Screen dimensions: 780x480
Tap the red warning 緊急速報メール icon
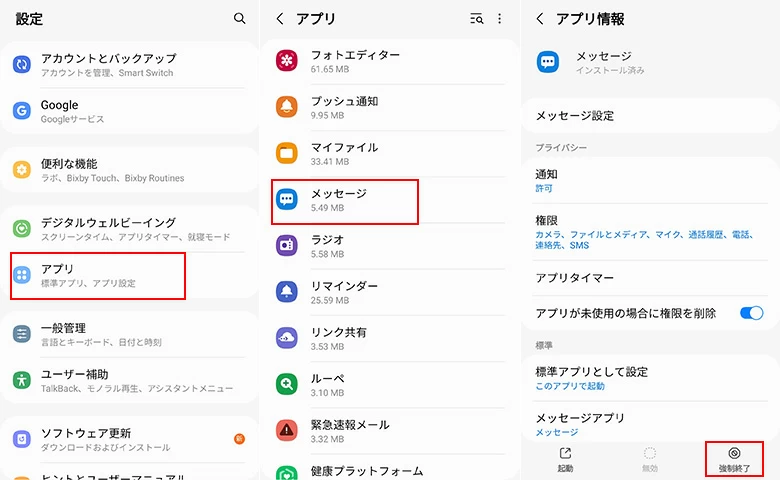[287, 430]
